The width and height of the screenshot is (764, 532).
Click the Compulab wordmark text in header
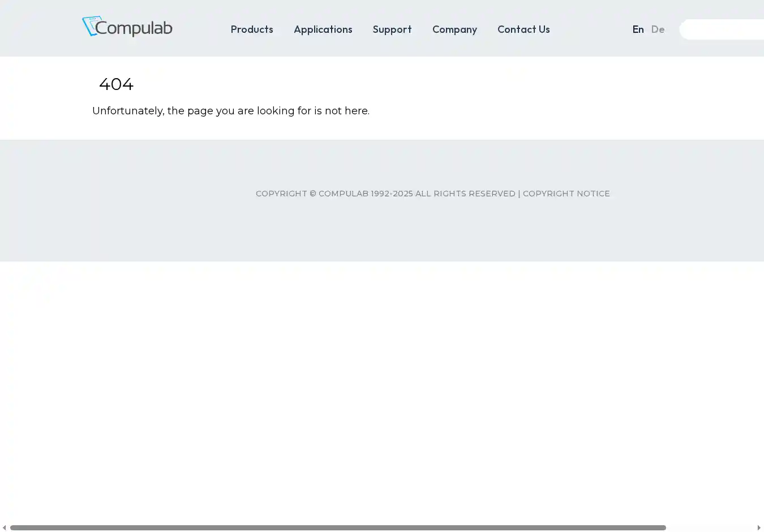tap(134, 28)
